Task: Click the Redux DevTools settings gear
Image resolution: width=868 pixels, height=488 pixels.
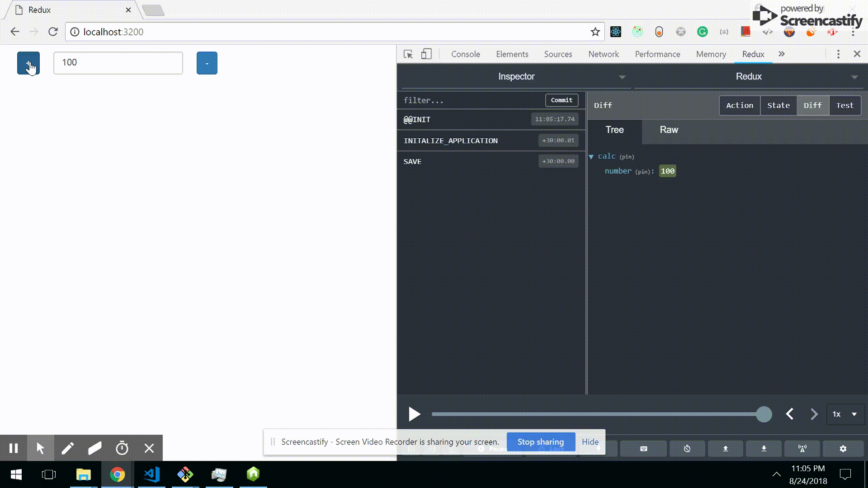Action: point(843,449)
